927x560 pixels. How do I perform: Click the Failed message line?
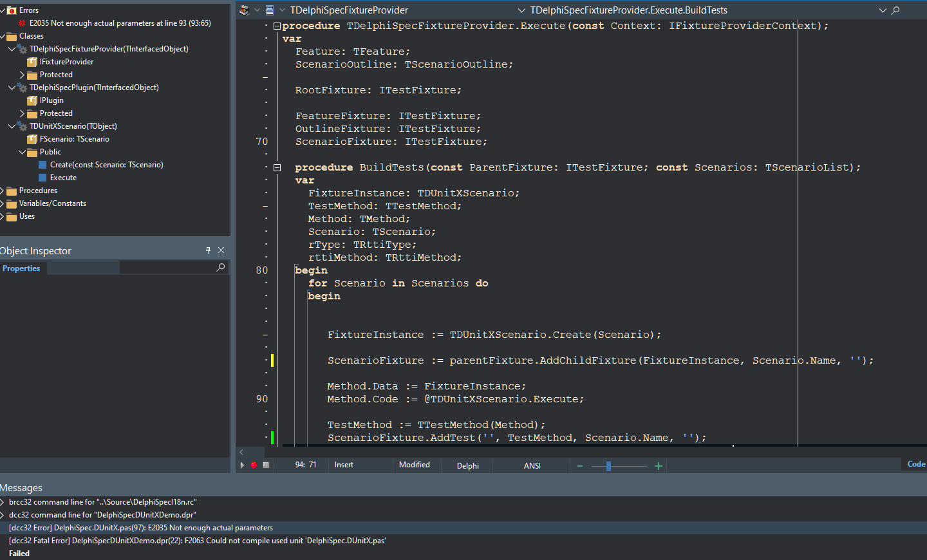click(19, 554)
